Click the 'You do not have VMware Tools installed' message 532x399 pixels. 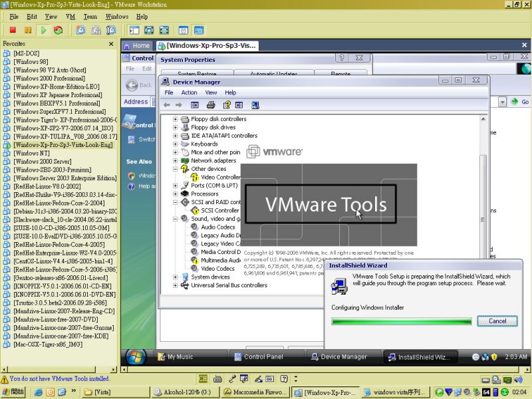point(60,379)
